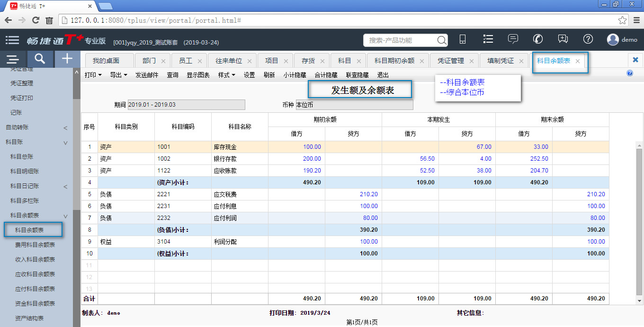The width and height of the screenshot is (644, 327).
Task: Click the product function search field
Action: 400,40
